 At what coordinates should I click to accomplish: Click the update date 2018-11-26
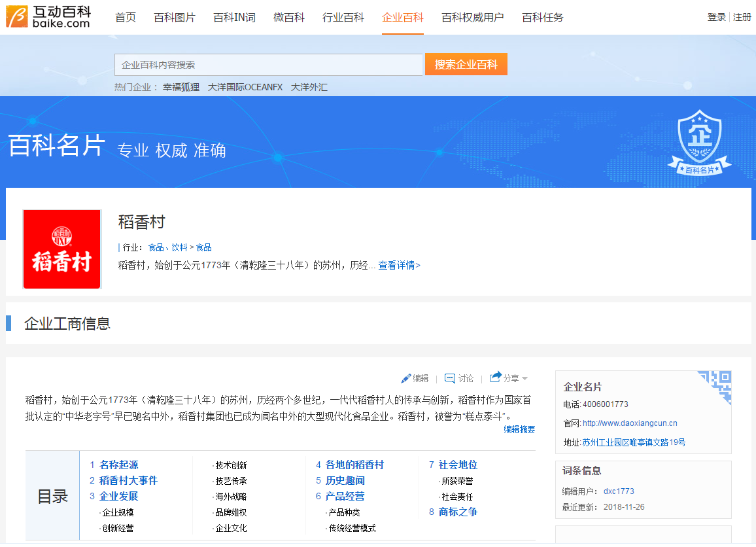click(x=624, y=507)
